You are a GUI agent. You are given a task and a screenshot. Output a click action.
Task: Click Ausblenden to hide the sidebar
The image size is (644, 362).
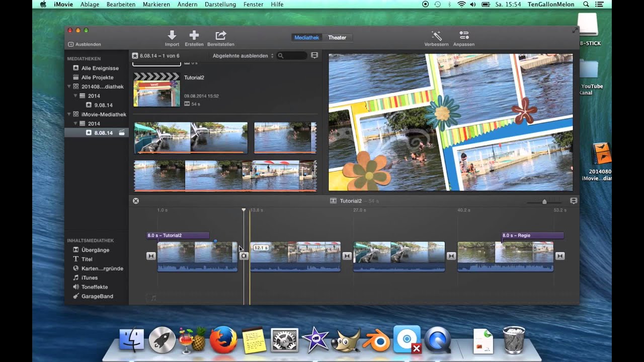coord(85,44)
